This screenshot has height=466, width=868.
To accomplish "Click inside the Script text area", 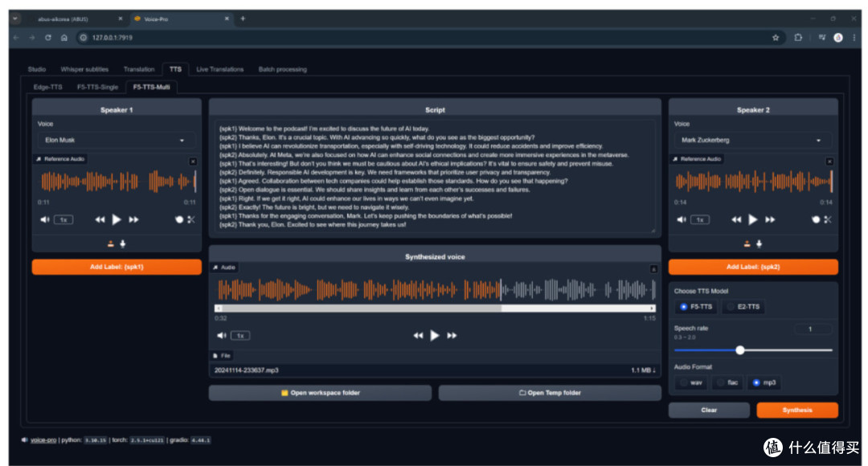I will pyautogui.click(x=435, y=177).
